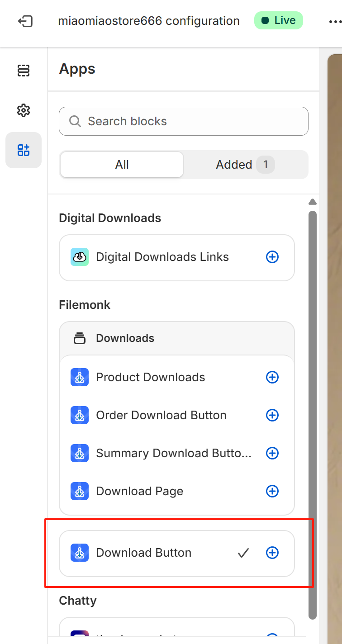Select Download Button label
Image resolution: width=342 pixels, height=644 pixels.
144,553
